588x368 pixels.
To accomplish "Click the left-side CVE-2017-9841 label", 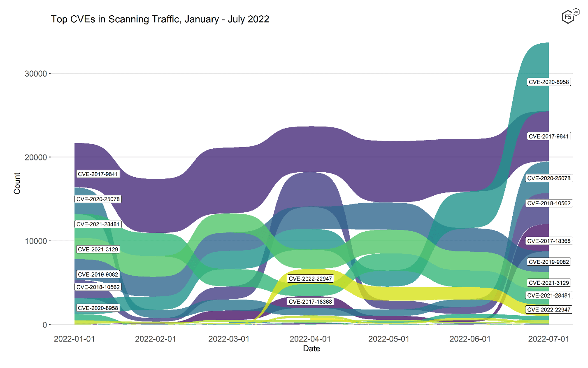I will click(98, 174).
